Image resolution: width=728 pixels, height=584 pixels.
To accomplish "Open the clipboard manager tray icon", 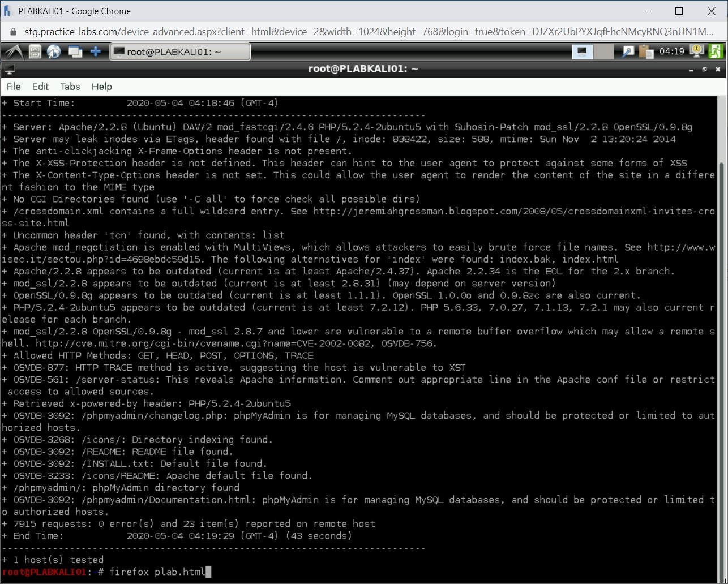I will [646, 52].
